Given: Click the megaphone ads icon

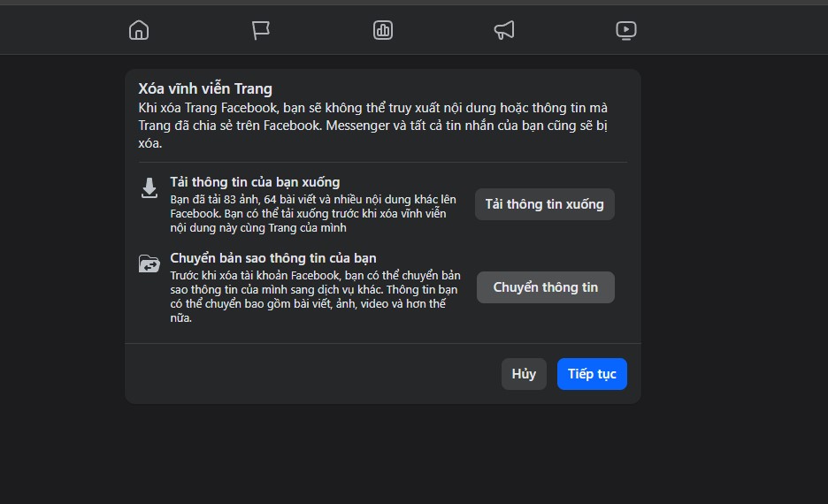Looking at the screenshot, I should click(x=504, y=30).
